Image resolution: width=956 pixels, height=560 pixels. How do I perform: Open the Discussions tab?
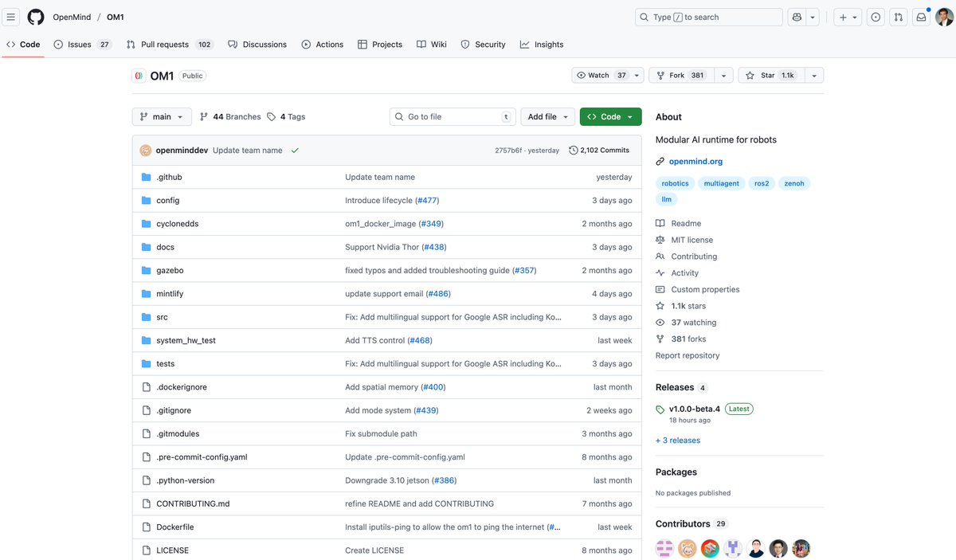[x=257, y=45]
